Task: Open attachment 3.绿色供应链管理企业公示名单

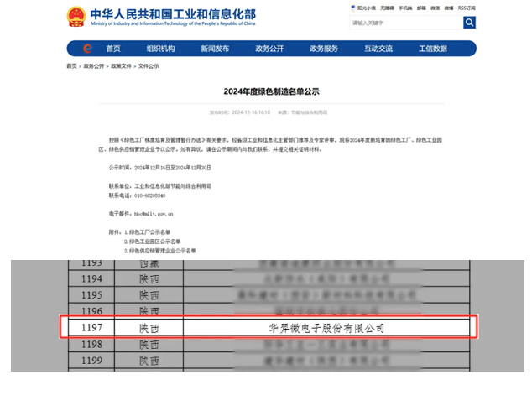Action: [x=160, y=251]
